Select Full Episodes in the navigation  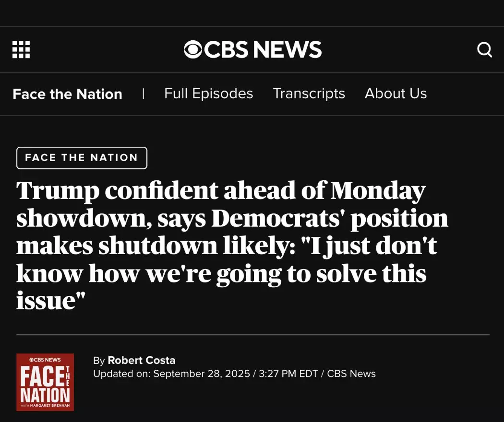[209, 94]
